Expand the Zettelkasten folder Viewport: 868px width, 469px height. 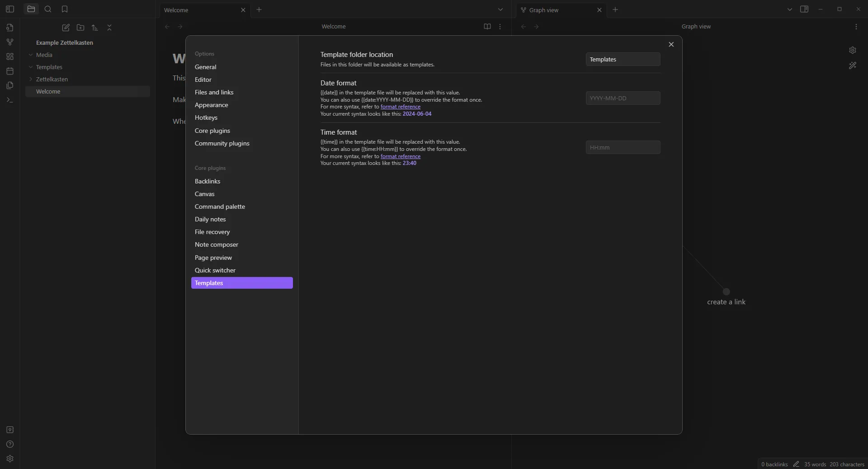[x=88, y=79]
